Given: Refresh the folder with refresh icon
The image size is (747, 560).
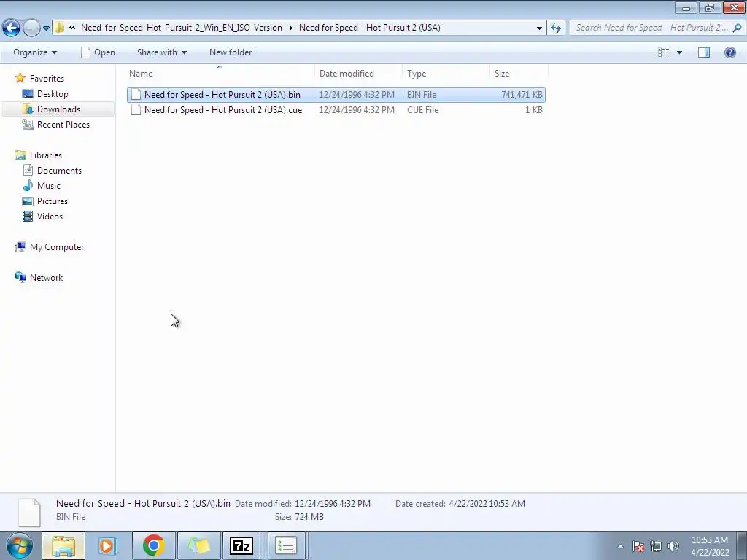Looking at the screenshot, I should [x=555, y=28].
